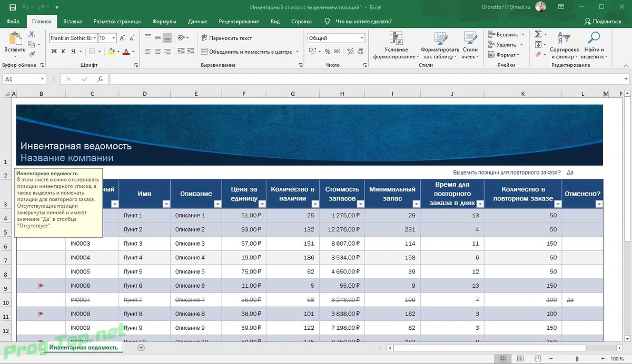Open Cell Styles (Стили ячеек)
The width and height of the screenshot is (632, 364).
[x=470, y=45]
